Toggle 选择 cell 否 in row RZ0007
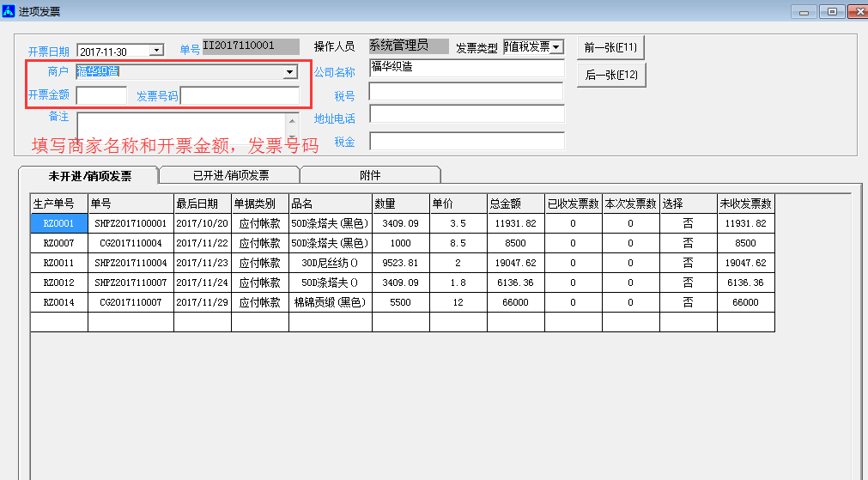Image resolution: width=868 pixels, height=480 pixels. pyautogui.click(x=689, y=243)
